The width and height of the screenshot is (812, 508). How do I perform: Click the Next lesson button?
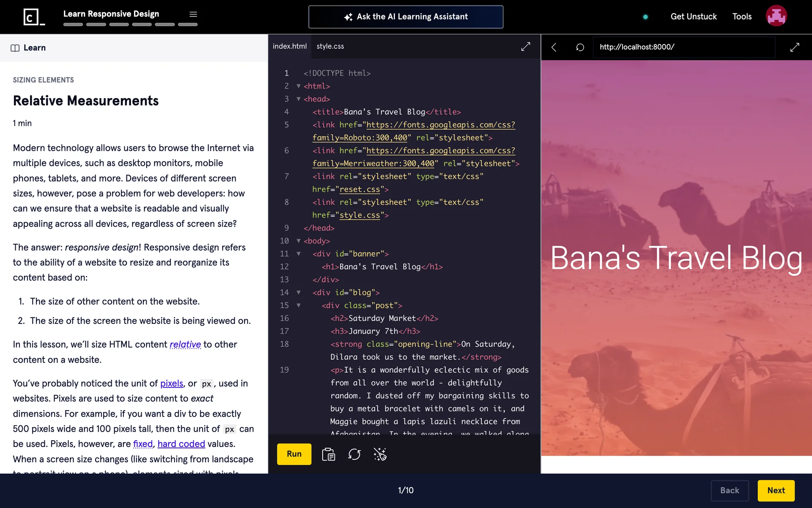coord(776,490)
